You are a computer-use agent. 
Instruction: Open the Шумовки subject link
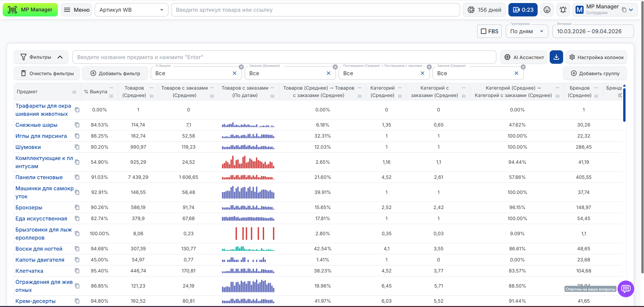[28, 147]
